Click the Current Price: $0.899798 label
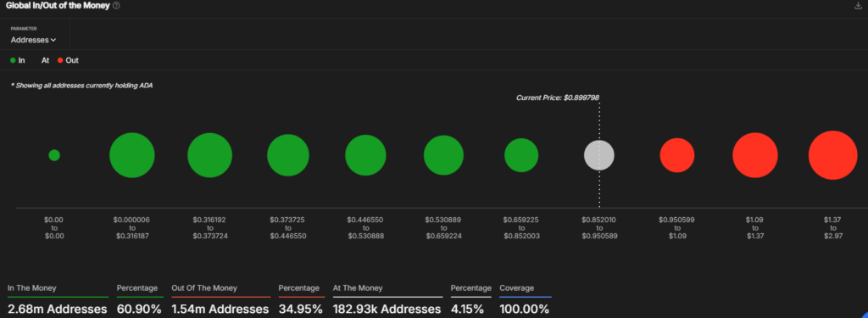 pos(558,98)
